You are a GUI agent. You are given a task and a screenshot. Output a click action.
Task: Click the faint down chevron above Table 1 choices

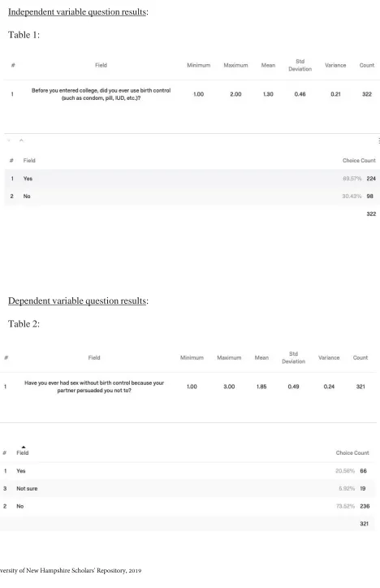9,141
